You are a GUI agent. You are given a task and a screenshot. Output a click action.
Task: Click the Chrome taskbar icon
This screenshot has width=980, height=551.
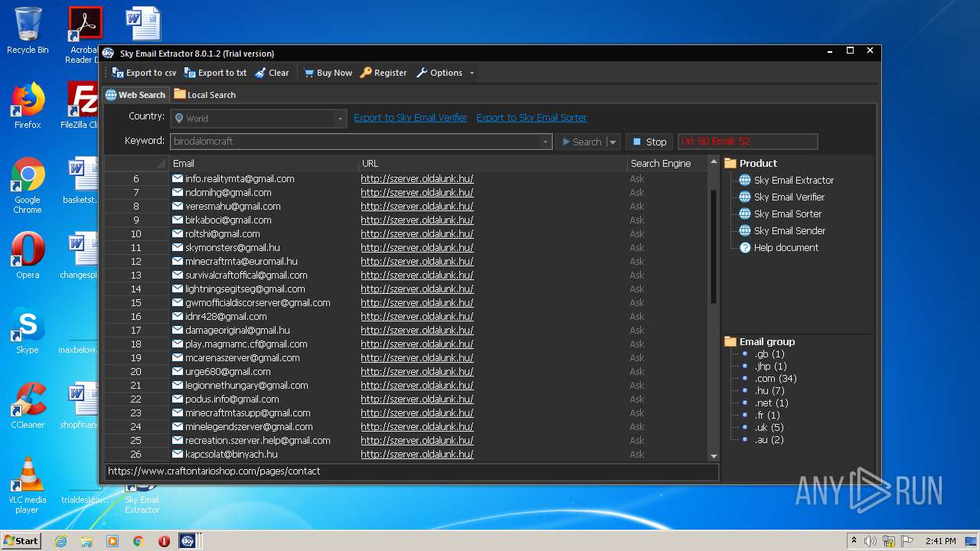(138, 541)
